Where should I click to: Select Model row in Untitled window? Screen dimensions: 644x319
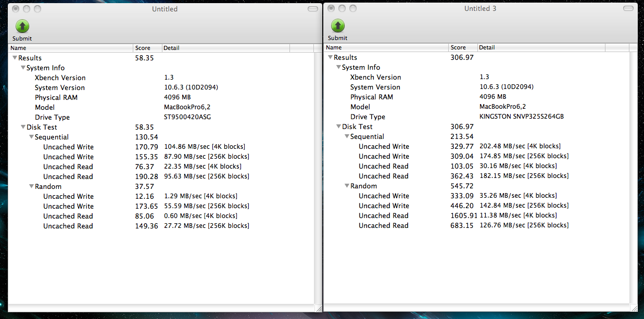coord(161,108)
